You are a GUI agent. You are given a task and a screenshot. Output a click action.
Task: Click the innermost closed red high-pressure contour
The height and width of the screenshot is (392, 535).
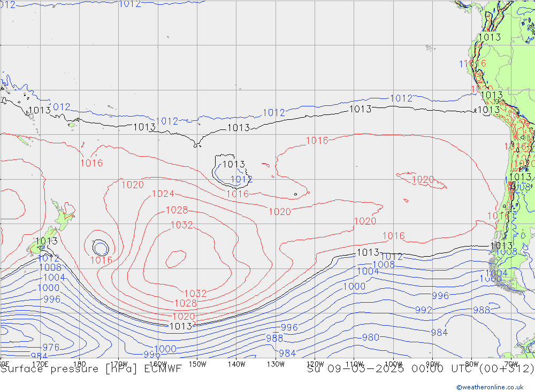pyautogui.click(x=175, y=259)
